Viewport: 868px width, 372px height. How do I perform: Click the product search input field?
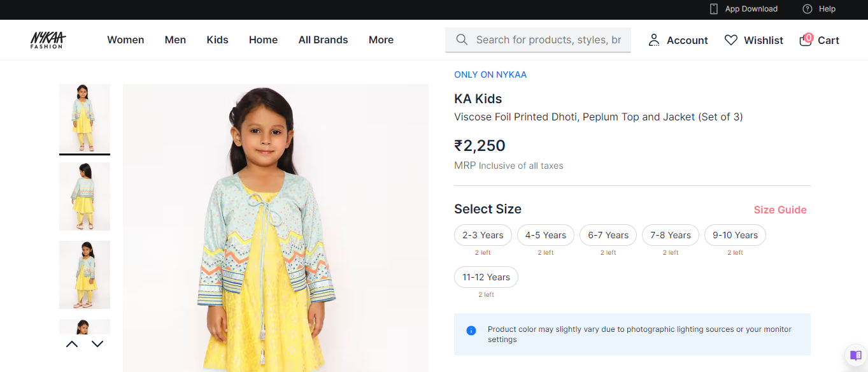point(548,40)
